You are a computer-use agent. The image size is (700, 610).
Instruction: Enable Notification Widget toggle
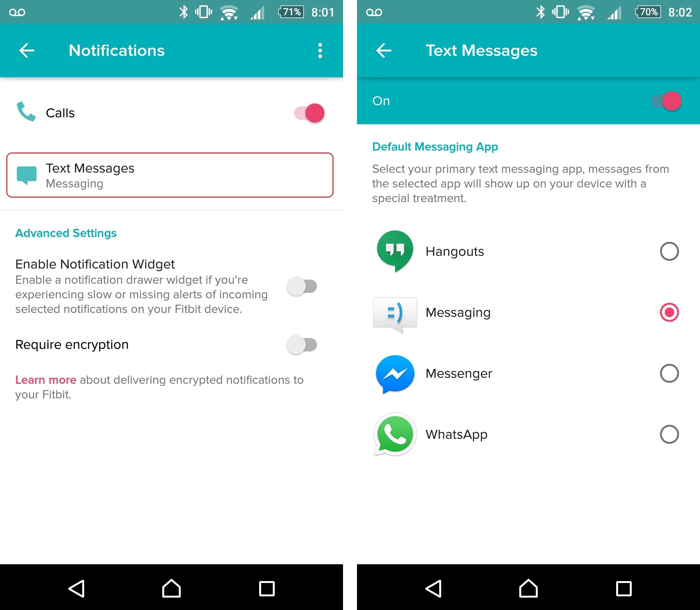[301, 286]
